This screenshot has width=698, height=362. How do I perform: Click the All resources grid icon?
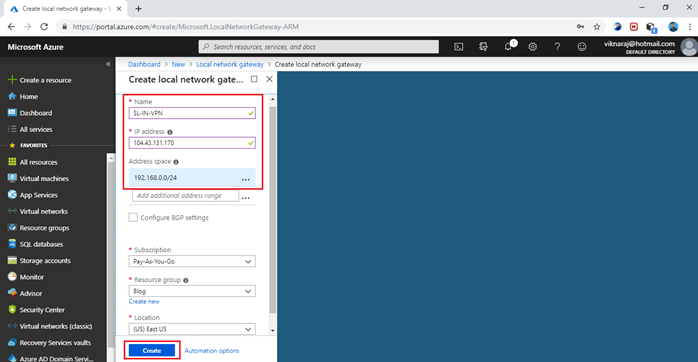click(x=12, y=162)
